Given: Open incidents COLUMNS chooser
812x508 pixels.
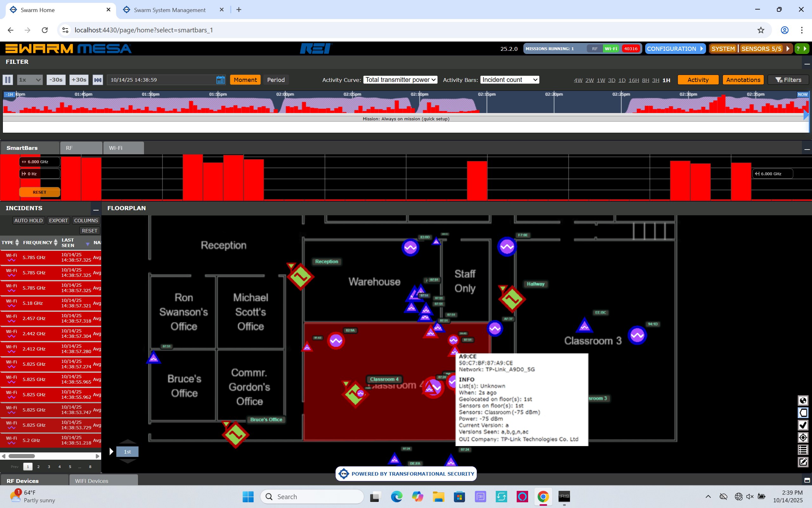Looking at the screenshot, I should coord(86,220).
